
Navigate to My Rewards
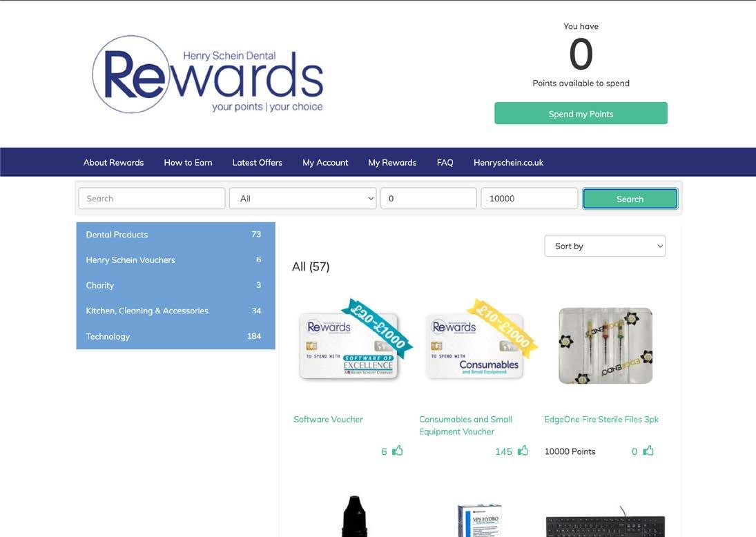[x=392, y=162]
